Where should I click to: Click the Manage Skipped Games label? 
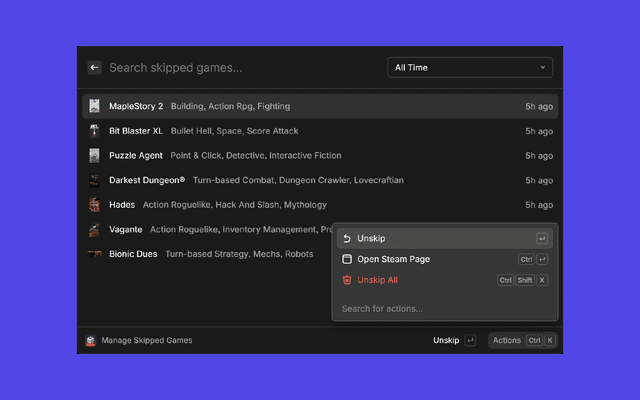pyautogui.click(x=147, y=340)
